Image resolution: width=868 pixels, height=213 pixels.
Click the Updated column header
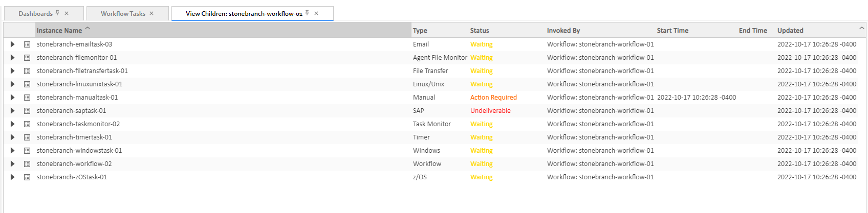790,31
